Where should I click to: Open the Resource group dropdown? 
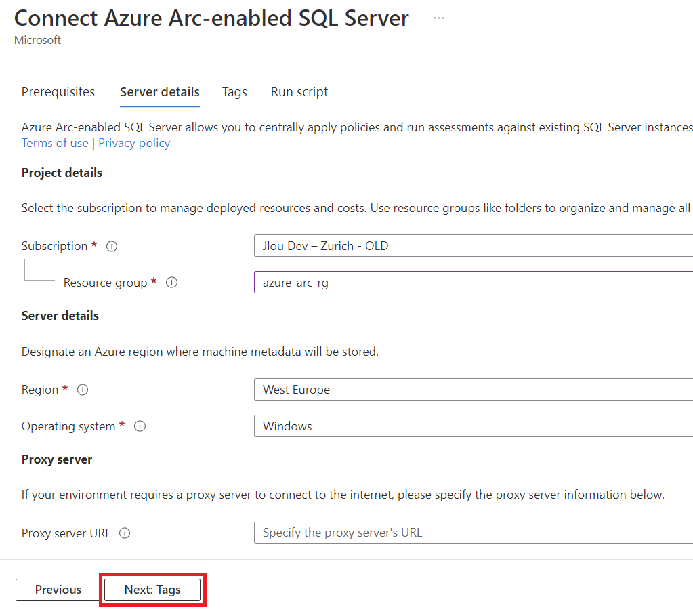(x=474, y=283)
